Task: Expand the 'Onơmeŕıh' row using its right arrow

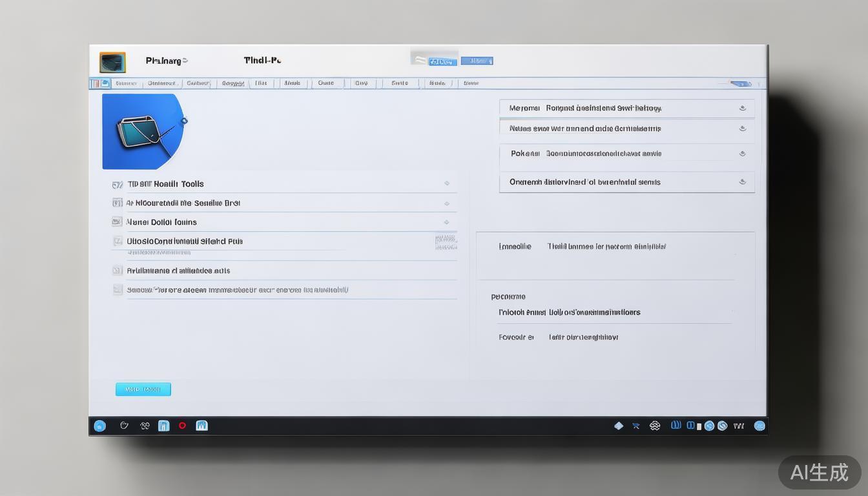Action: tap(742, 182)
